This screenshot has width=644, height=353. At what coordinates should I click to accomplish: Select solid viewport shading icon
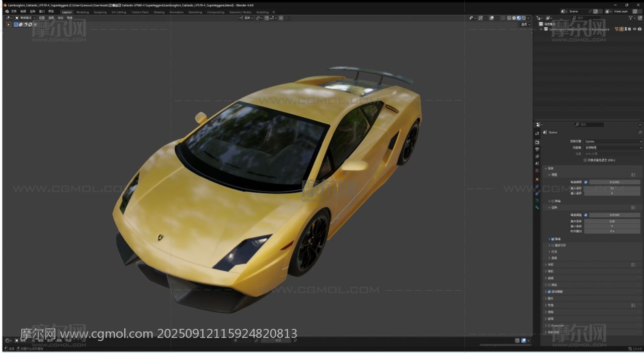[514, 18]
